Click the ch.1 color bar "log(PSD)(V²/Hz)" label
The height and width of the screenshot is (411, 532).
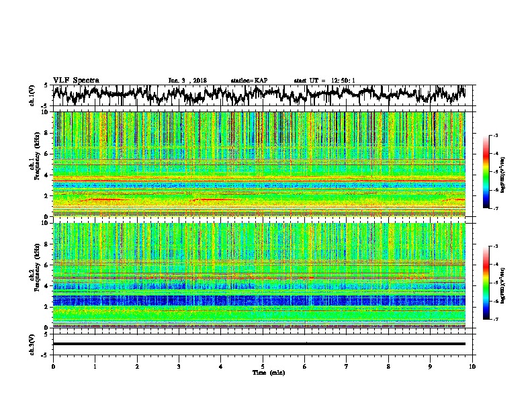(503, 175)
